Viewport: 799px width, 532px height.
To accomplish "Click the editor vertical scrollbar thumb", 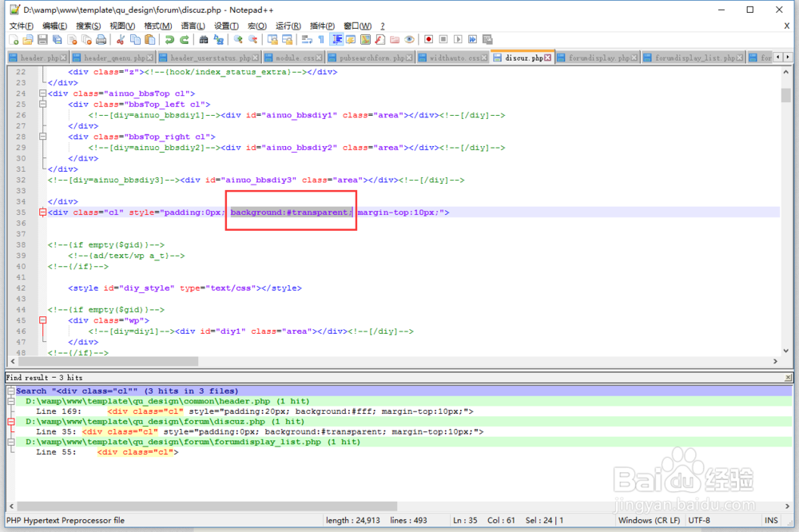I will pos(785,95).
